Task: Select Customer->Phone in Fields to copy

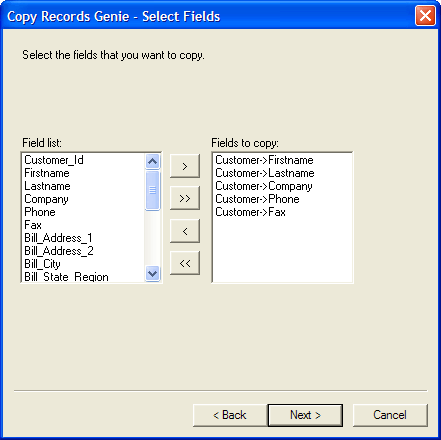Action: click(x=282, y=199)
